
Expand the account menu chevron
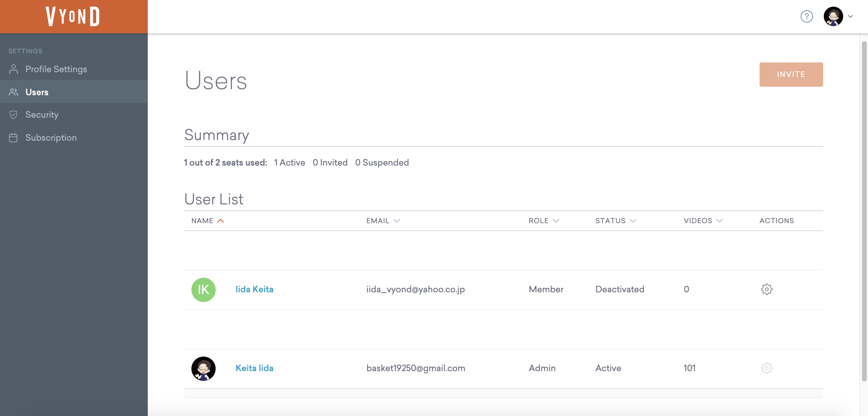click(x=850, y=17)
